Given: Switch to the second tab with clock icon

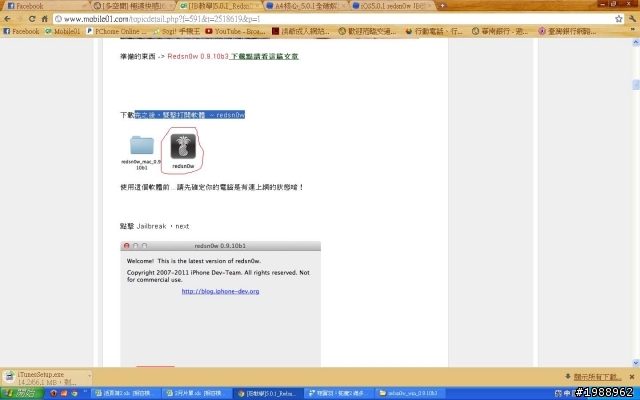Looking at the screenshot, I should tap(133, 6).
